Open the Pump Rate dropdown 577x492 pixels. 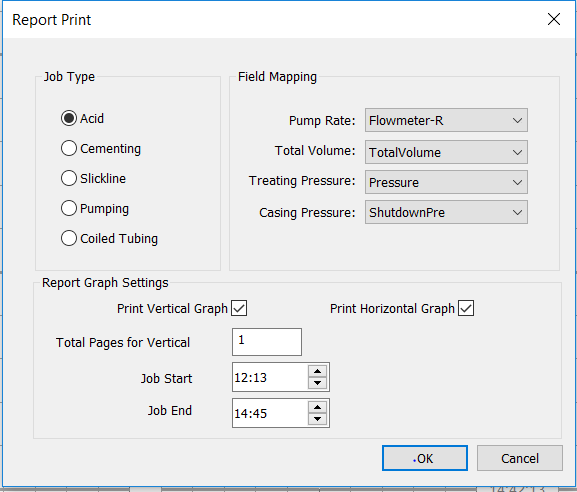446,120
